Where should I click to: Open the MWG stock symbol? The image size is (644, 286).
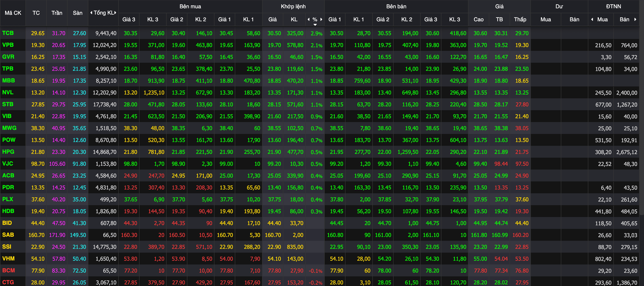tap(9, 128)
